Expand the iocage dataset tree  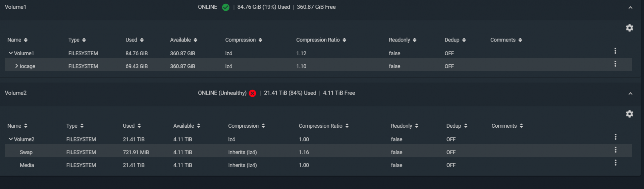pyautogui.click(x=16, y=66)
